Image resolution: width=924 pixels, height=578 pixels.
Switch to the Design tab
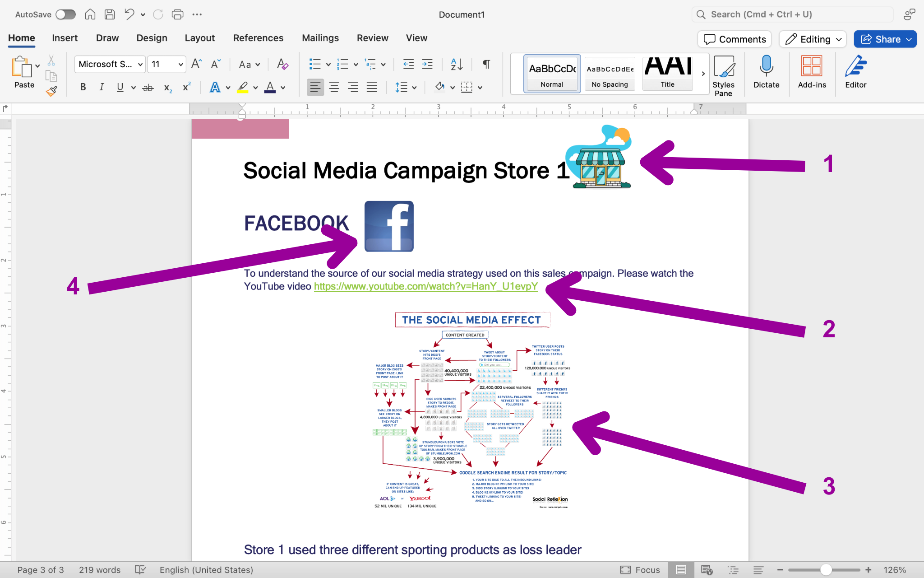[152, 38]
